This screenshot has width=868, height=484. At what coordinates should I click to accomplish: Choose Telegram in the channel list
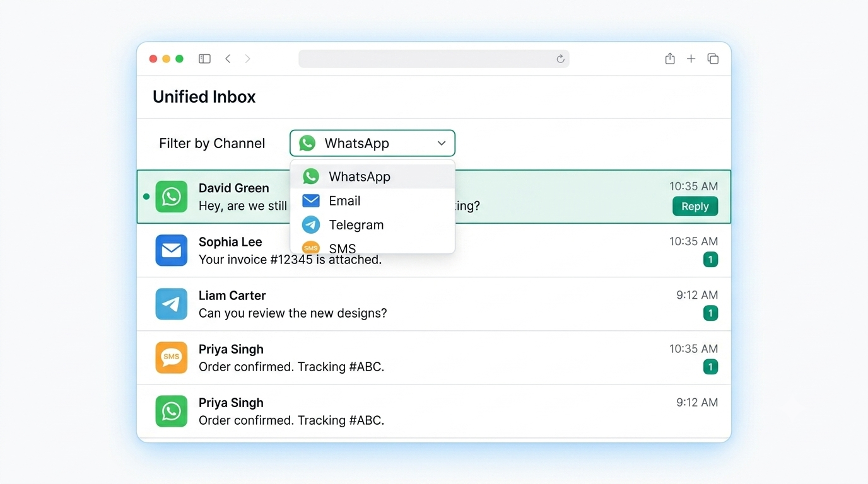point(372,225)
